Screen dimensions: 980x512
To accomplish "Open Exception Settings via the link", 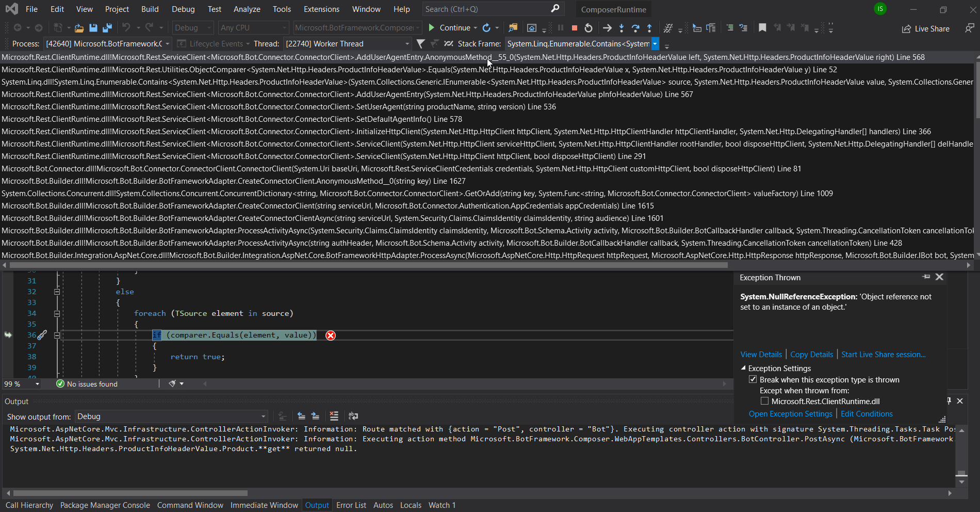I will pos(791,413).
